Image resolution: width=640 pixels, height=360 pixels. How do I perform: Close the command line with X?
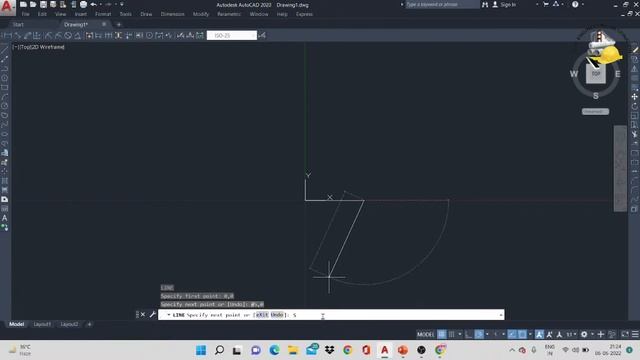(143, 314)
